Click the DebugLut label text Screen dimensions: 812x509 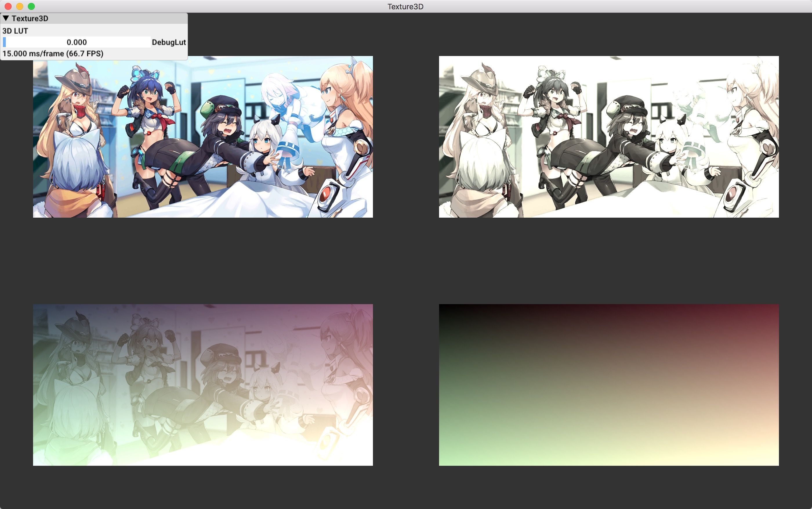tap(168, 42)
